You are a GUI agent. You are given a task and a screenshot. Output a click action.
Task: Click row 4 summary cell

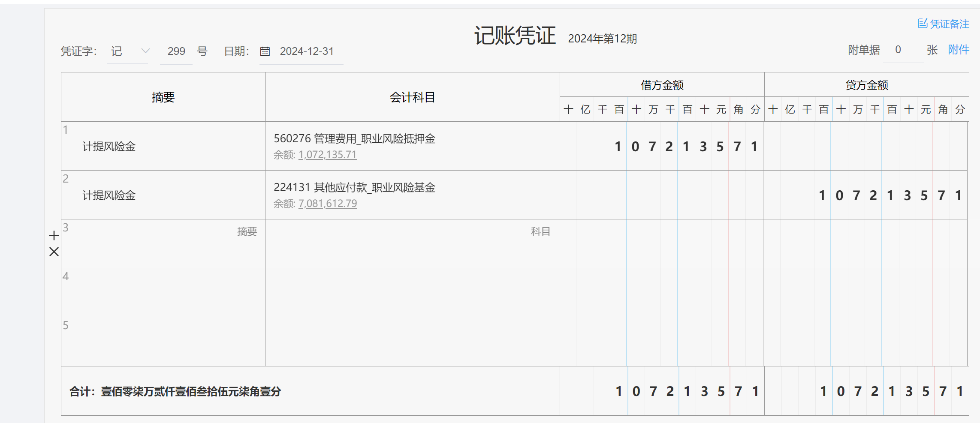tap(163, 293)
